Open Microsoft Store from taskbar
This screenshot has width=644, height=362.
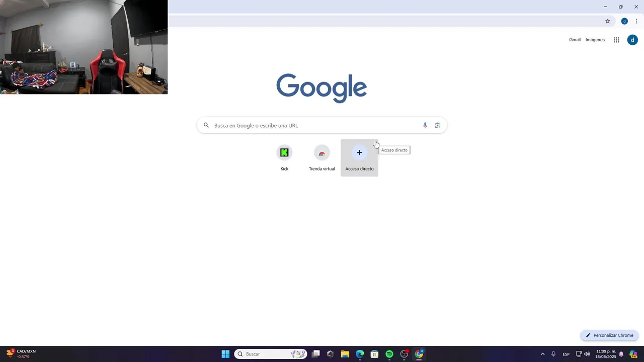pyautogui.click(x=374, y=354)
